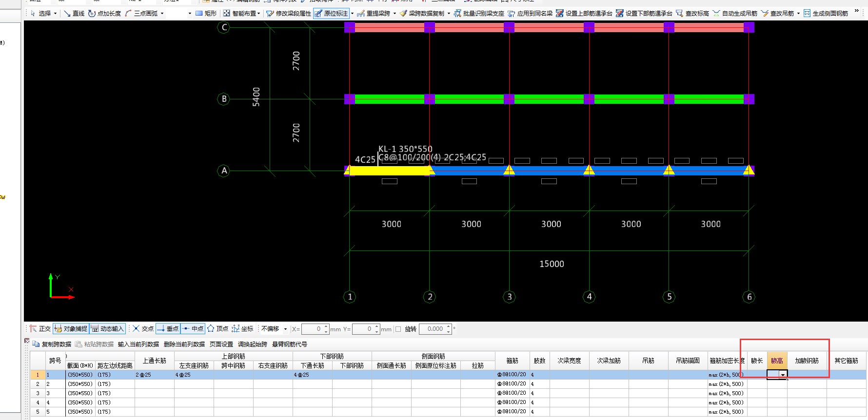Increase the X offset stepper
Screen dimensions: 868x420
coord(326,326)
